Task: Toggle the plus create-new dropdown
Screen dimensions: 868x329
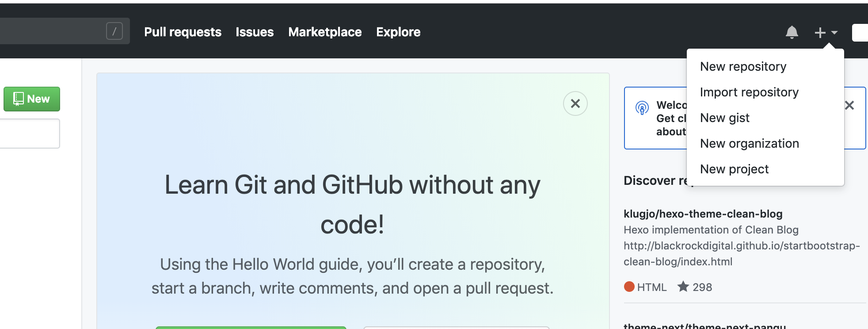Action: [826, 33]
